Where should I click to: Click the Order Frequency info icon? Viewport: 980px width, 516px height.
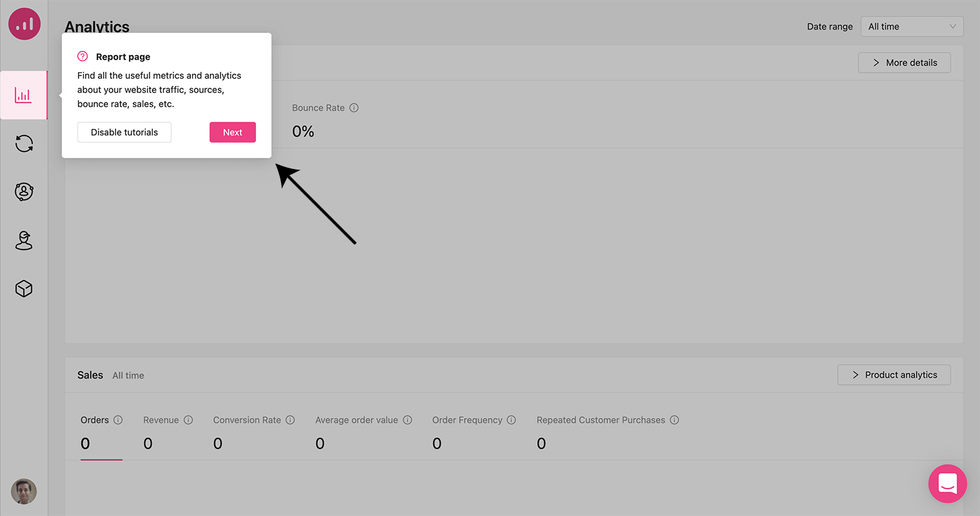[x=511, y=420]
